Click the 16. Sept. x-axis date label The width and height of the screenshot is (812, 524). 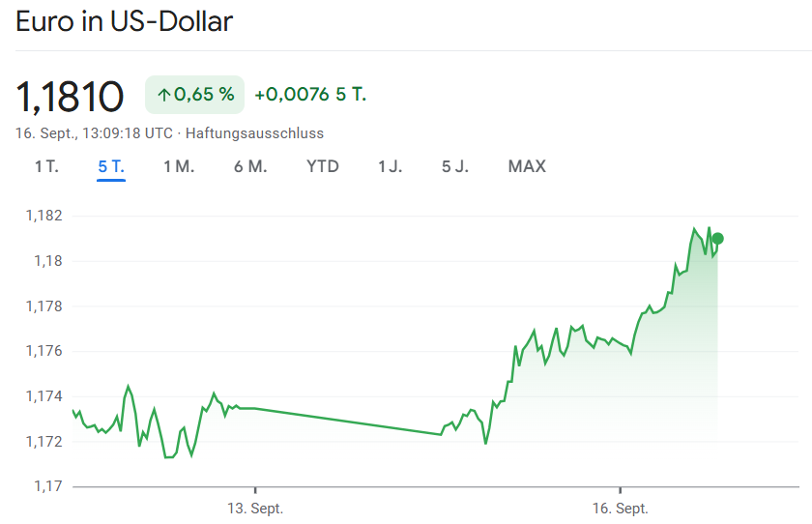click(x=620, y=509)
